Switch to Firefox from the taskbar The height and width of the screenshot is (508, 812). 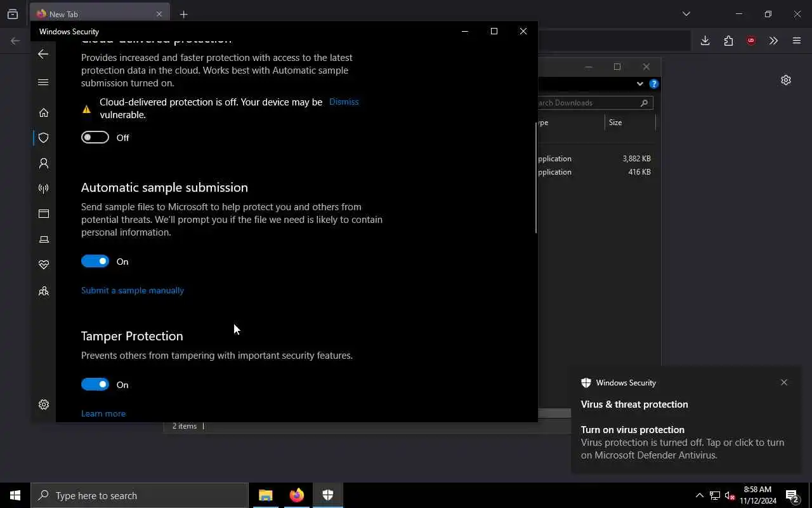[297, 495]
